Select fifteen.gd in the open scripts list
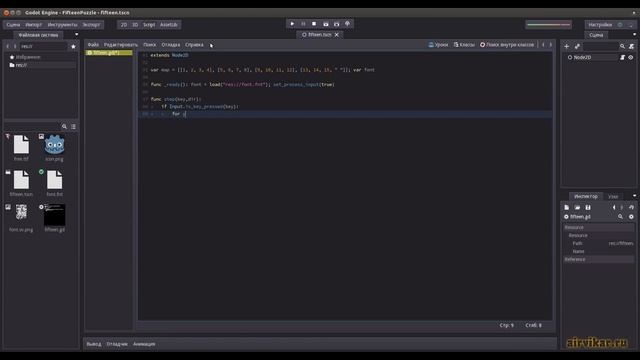The image size is (640, 360). pyautogui.click(x=109, y=53)
